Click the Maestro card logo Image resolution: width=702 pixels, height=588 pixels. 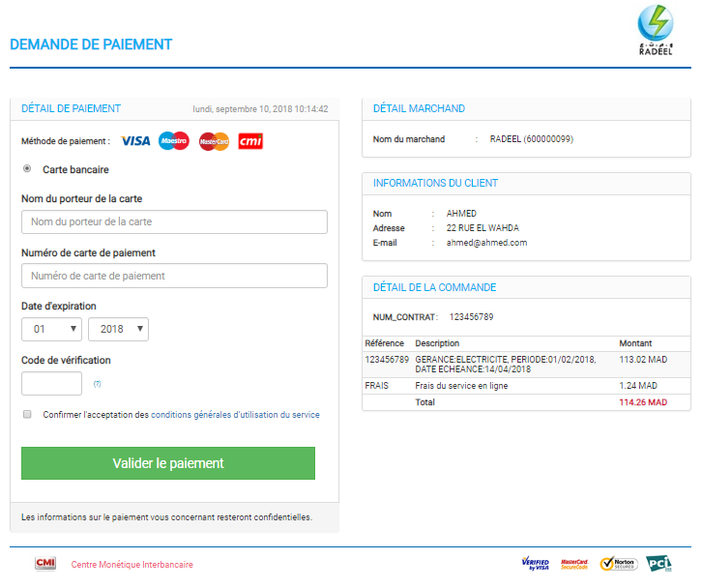(174, 141)
